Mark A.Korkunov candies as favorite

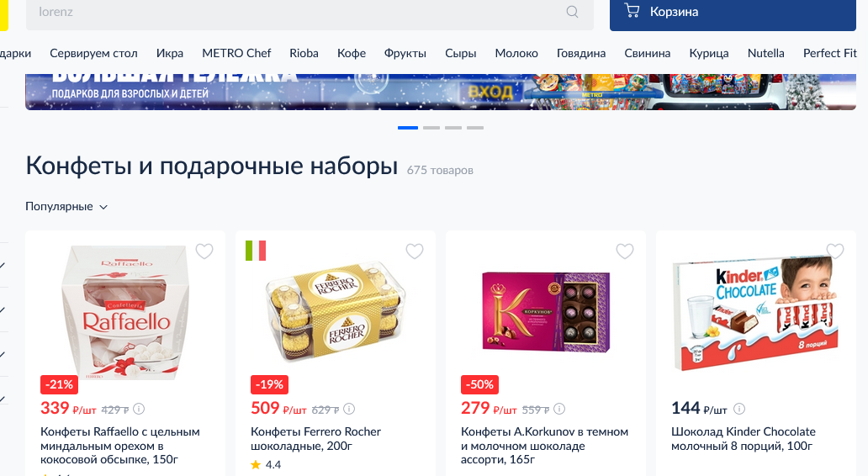coord(625,251)
